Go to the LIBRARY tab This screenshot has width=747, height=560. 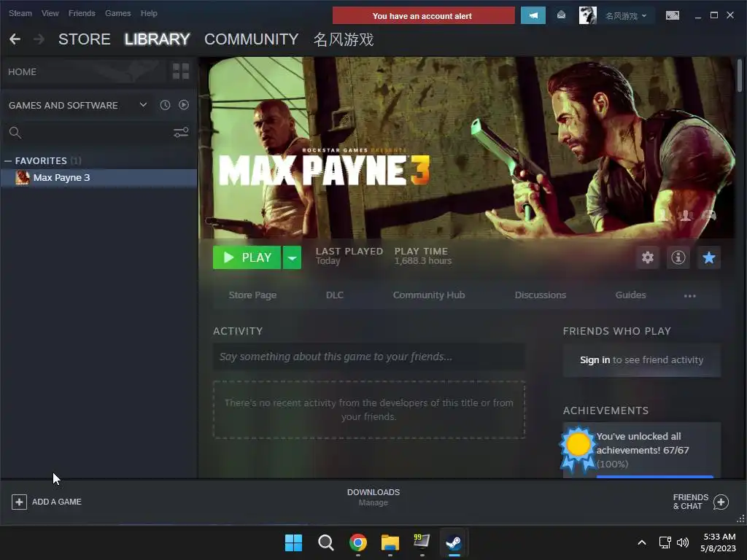click(158, 39)
